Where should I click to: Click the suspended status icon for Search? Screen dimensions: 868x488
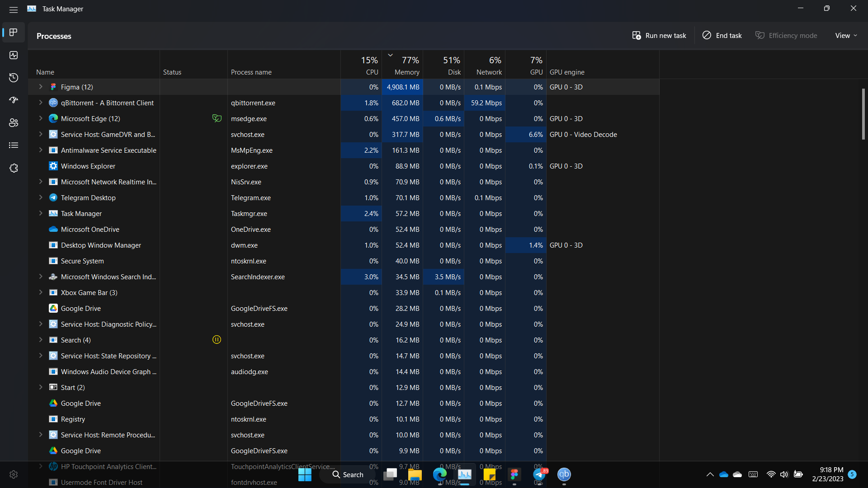click(x=217, y=340)
